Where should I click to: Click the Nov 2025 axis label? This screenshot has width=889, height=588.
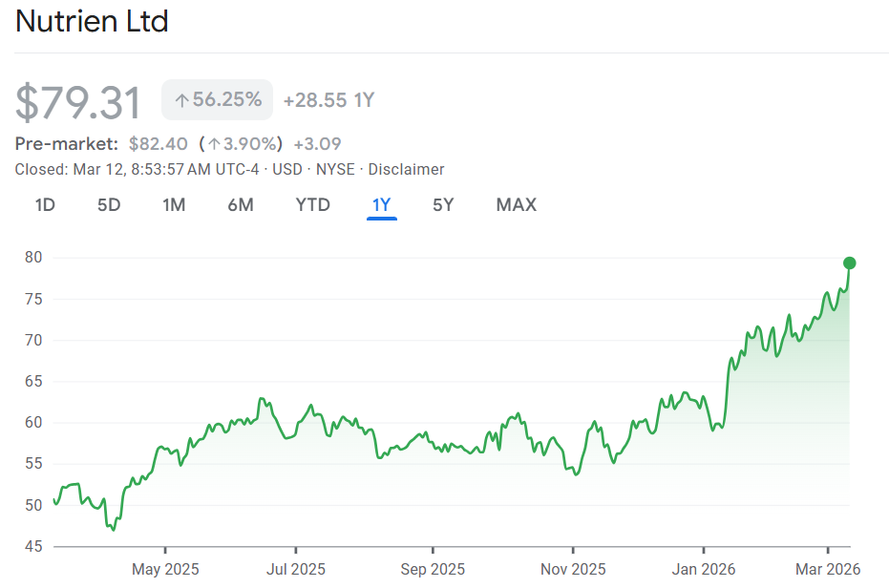(x=573, y=569)
